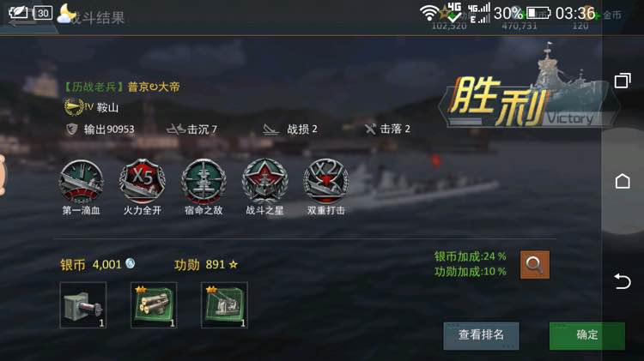Click the 确定 confirm button
Viewport: 644px width, 361px height.
pyautogui.click(x=587, y=335)
